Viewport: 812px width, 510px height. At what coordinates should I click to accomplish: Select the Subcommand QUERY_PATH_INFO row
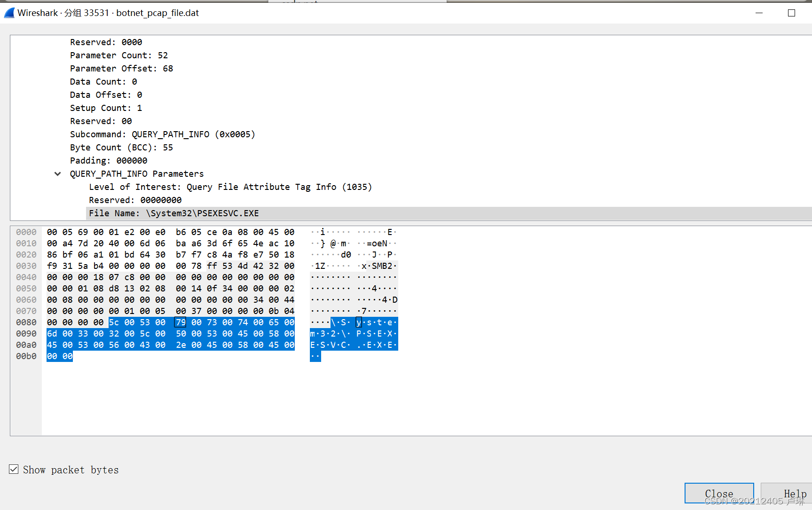[440, 134]
